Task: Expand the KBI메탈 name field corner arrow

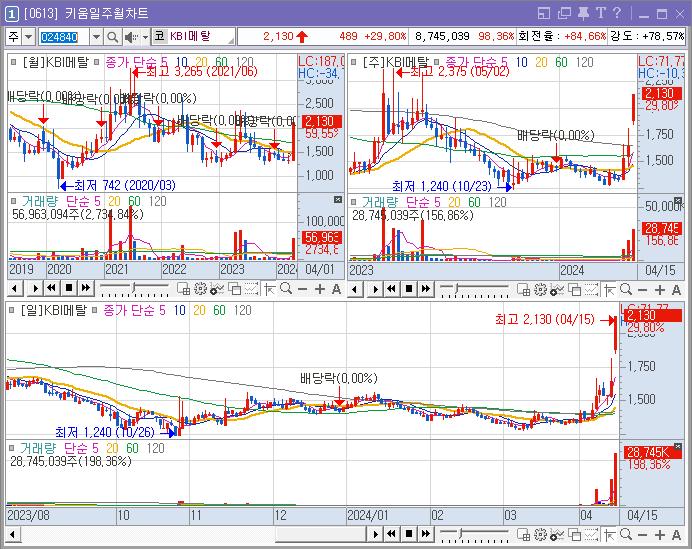Action: [231, 41]
